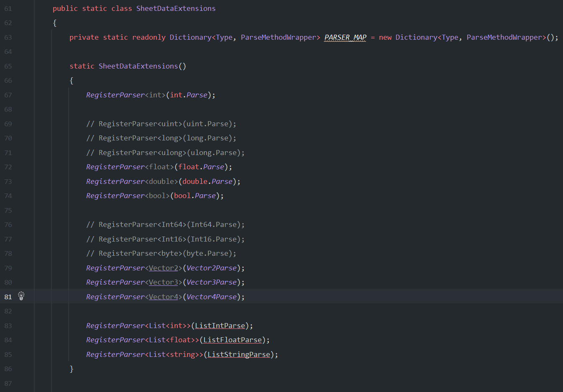Click Vector4Parse method reference
This screenshot has height=392, width=563.
tap(212, 297)
